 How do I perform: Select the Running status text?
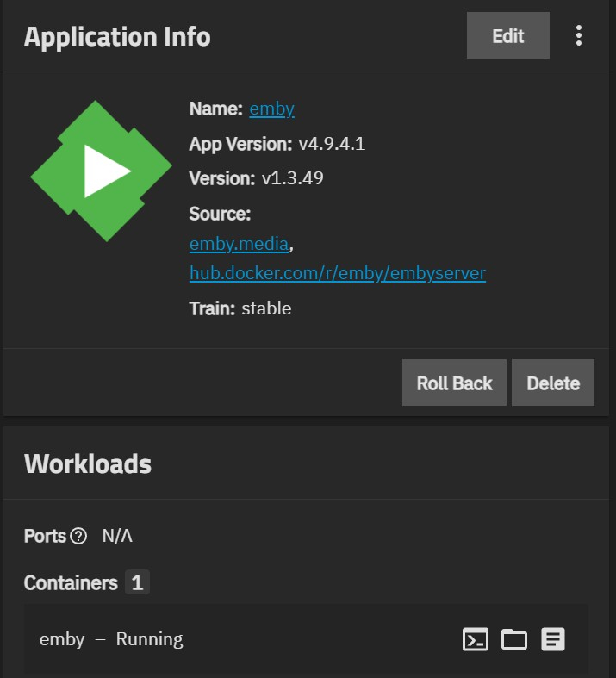click(149, 639)
